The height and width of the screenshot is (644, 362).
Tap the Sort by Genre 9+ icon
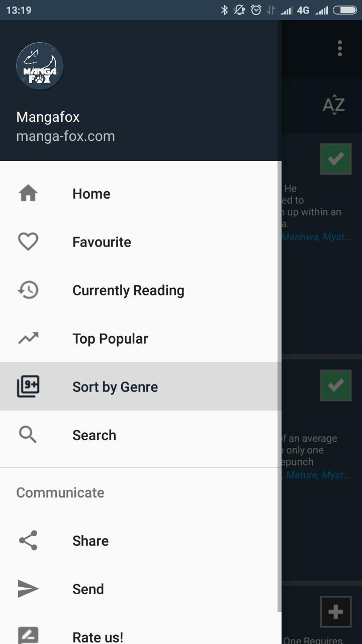tap(28, 387)
